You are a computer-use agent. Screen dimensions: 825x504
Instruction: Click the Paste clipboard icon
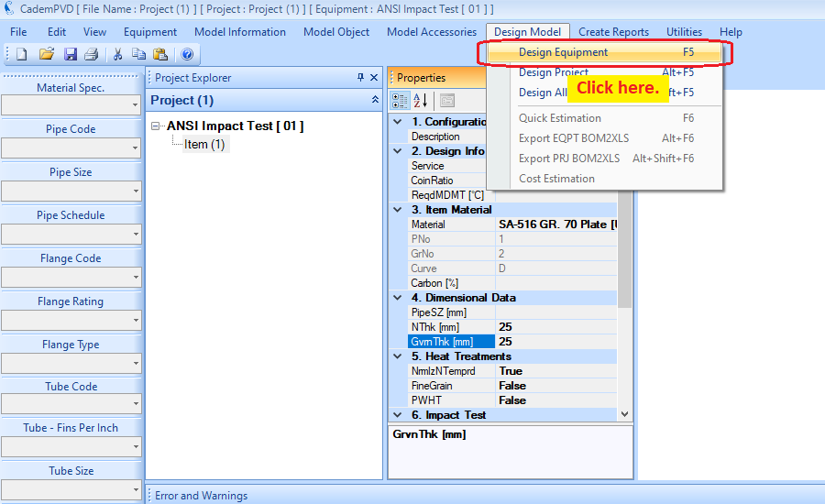tap(160, 55)
